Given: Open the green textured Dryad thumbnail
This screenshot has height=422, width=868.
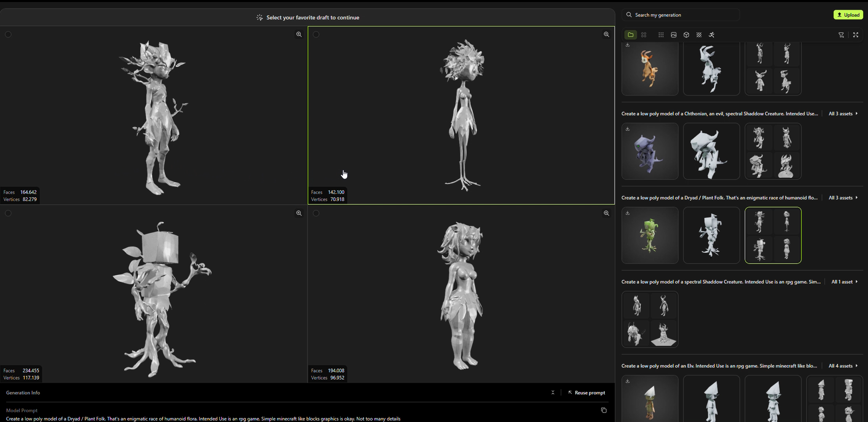Looking at the screenshot, I should pos(650,235).
